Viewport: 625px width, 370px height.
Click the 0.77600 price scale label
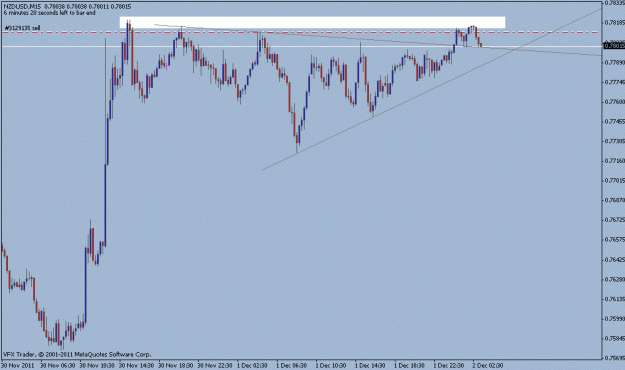[x=615, y=102]
